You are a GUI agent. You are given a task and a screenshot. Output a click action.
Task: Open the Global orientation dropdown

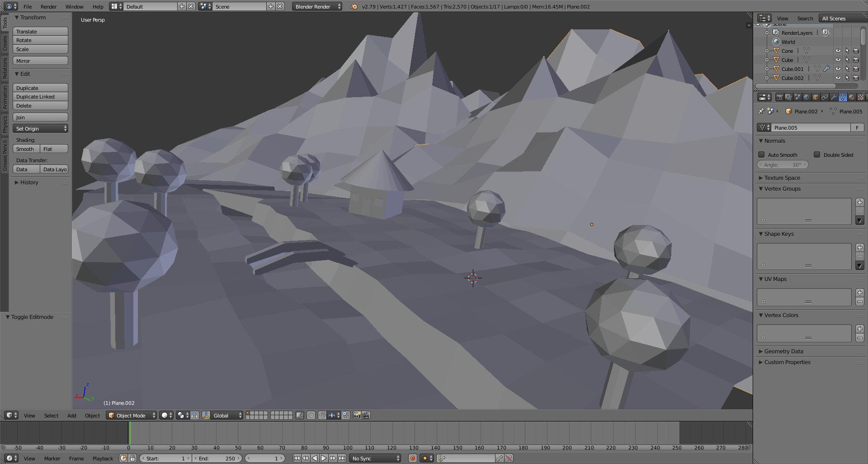coord(227,415)
